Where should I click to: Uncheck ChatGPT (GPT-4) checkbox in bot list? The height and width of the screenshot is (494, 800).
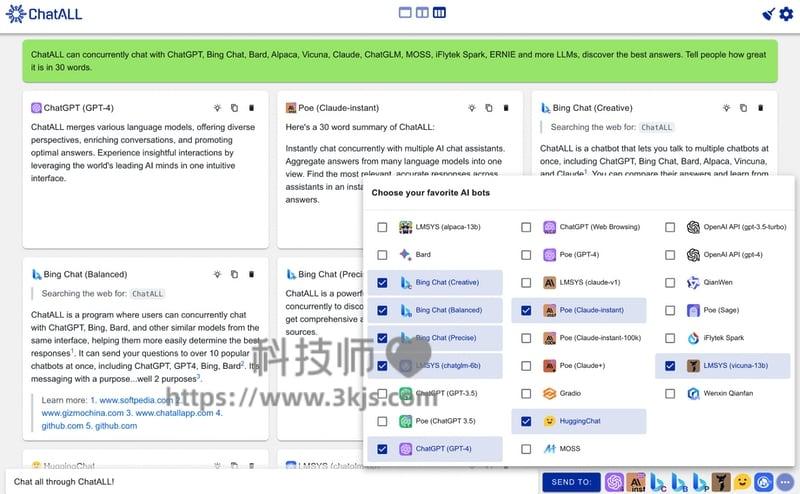382,449
